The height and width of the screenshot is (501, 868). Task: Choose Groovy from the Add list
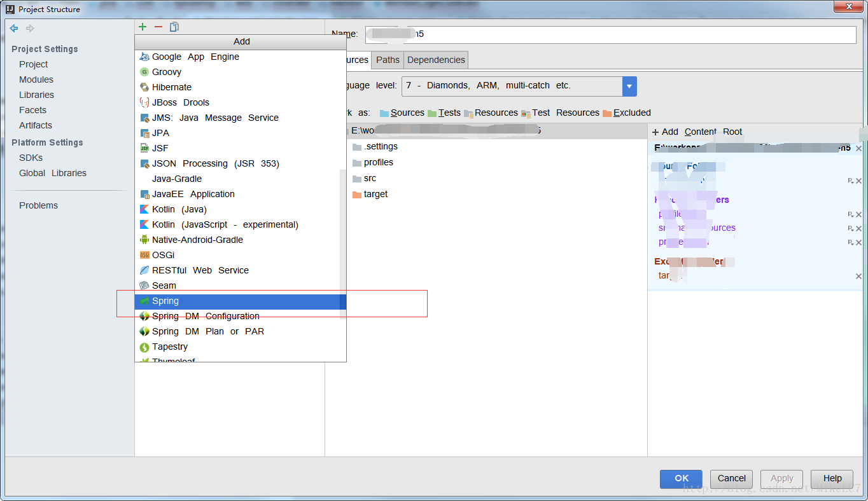(241, 72)
